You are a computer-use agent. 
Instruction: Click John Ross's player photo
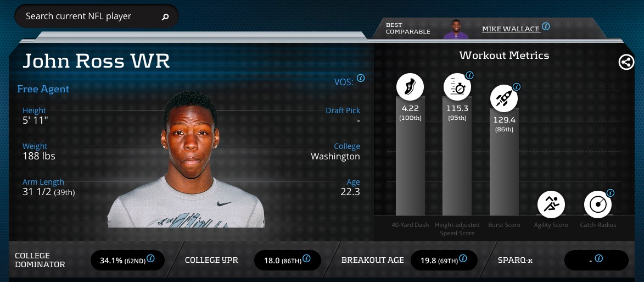[x=186, y=159]
